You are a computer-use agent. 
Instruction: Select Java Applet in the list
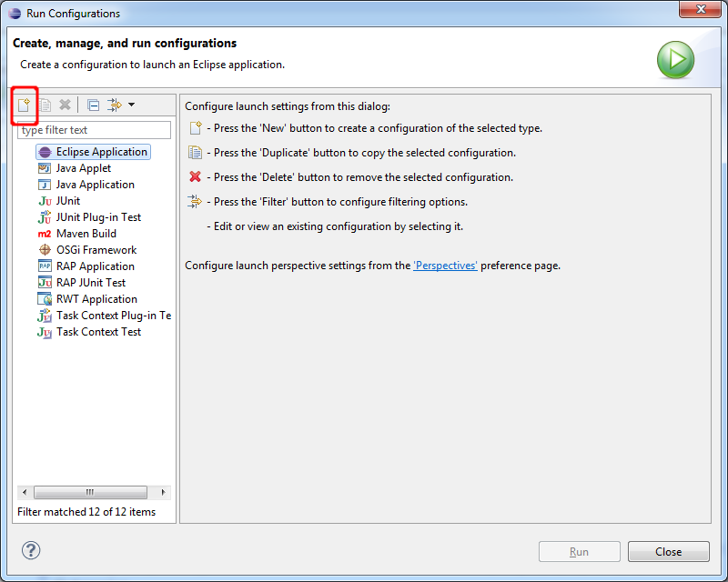pyautogui.click(x=83, y=168)
